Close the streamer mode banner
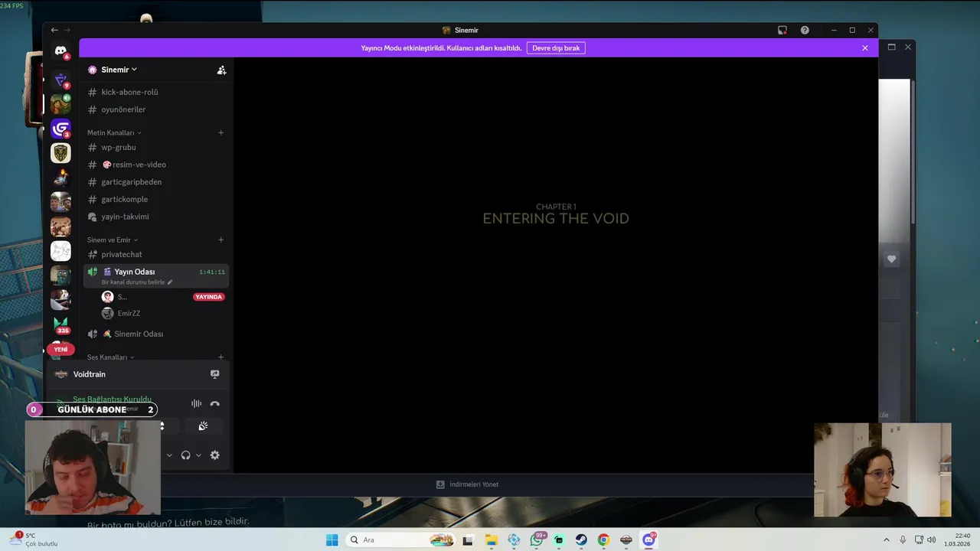This screenshot has width=980, height=551. tap(865, 47)
